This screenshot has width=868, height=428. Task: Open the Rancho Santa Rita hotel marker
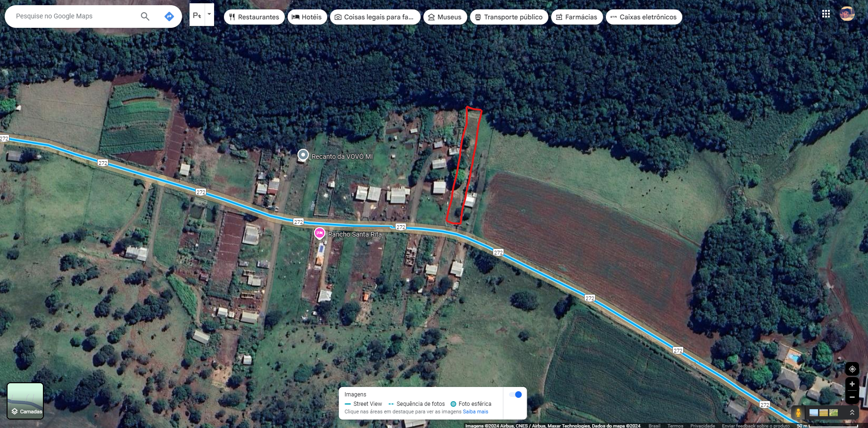[x=320, y=233]
